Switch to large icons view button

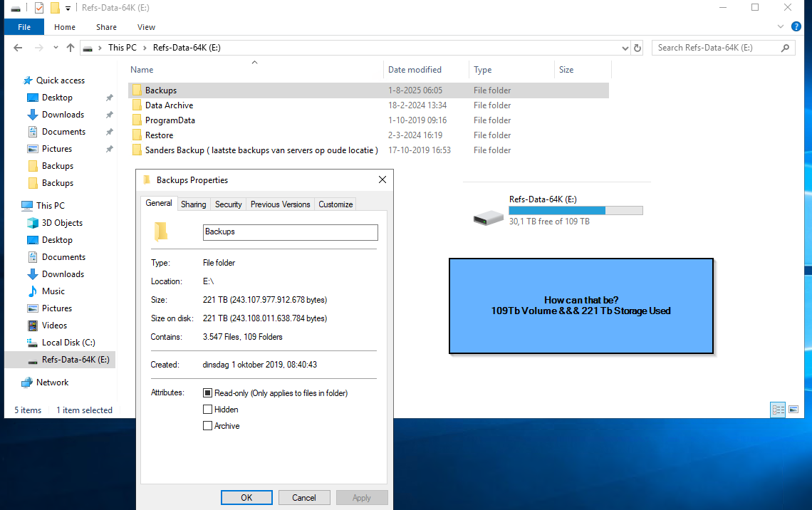[793, 410]
